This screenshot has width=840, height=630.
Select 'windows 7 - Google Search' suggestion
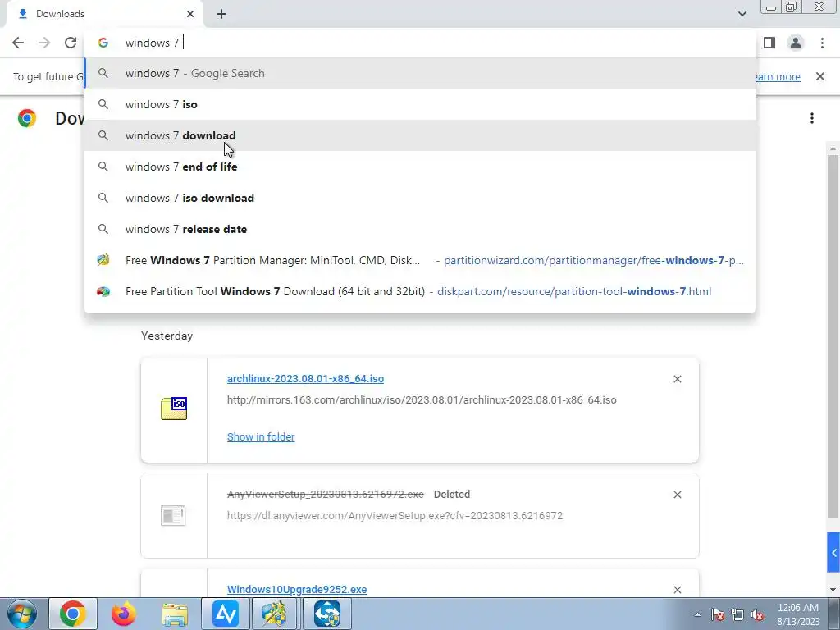(x=420, y=73)
